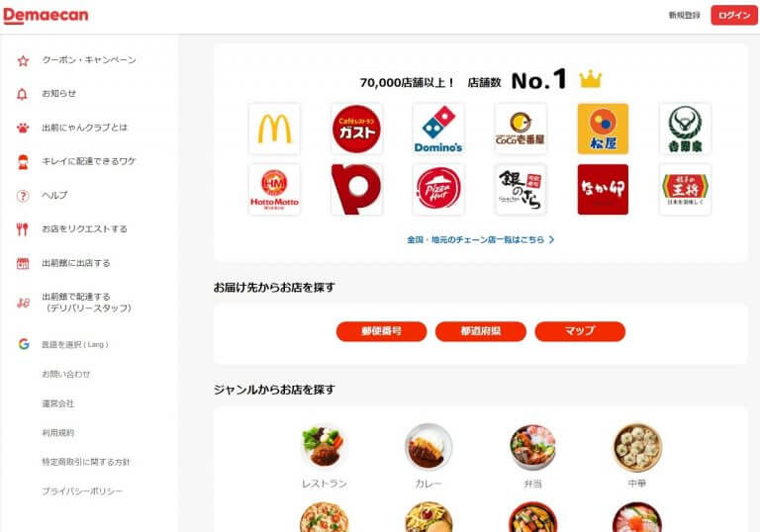Viewport: 760px width, 532px height.
Task: Click the 新規登録 sign-up link
Action: click(685, 16)
